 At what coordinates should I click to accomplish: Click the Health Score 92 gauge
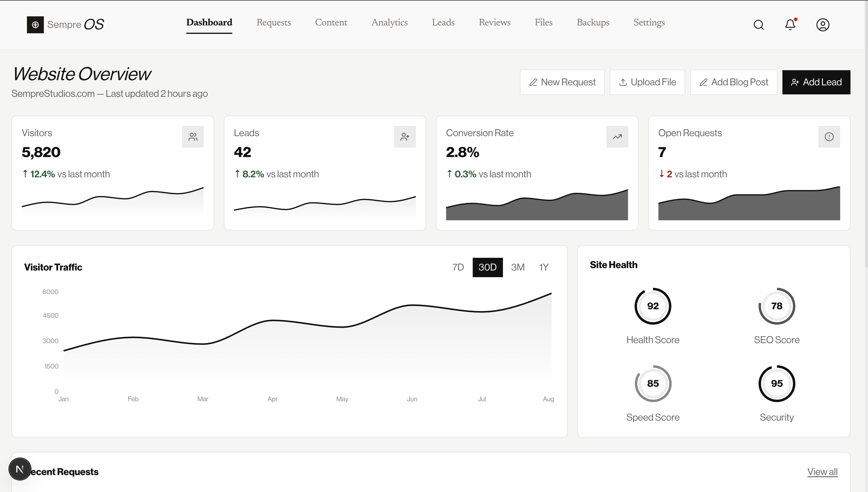click(x=653, y=306)
